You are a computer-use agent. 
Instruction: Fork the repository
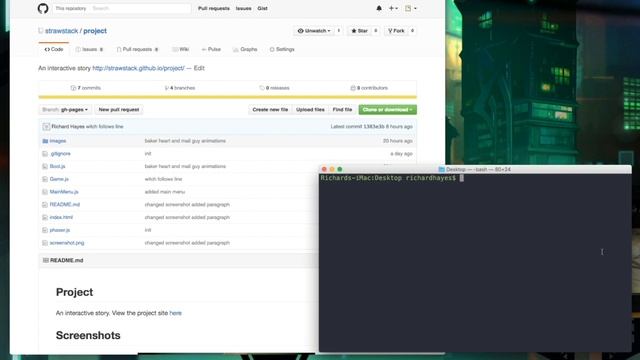coord(396,31)
